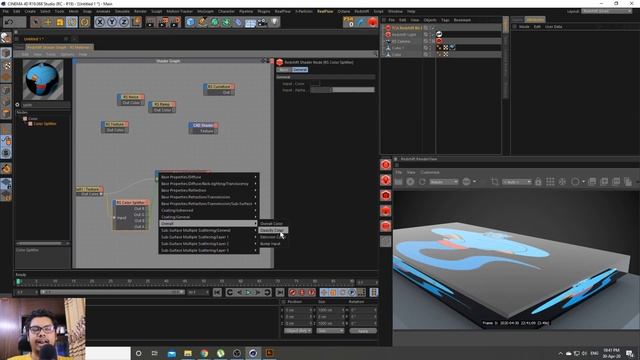Expand Sub-Surface Multiple Scattering/General submenu
Screen dimensions: 640x360
coord(209,230)
